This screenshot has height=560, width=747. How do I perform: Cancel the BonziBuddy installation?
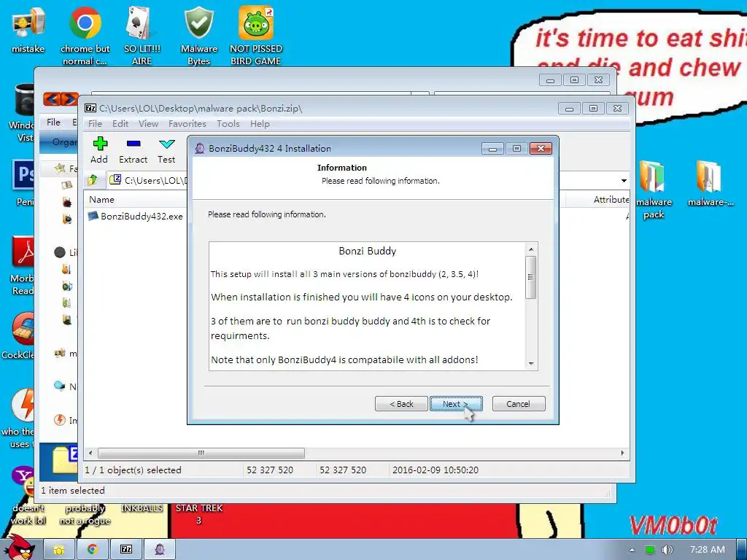[x=519, y=404]
